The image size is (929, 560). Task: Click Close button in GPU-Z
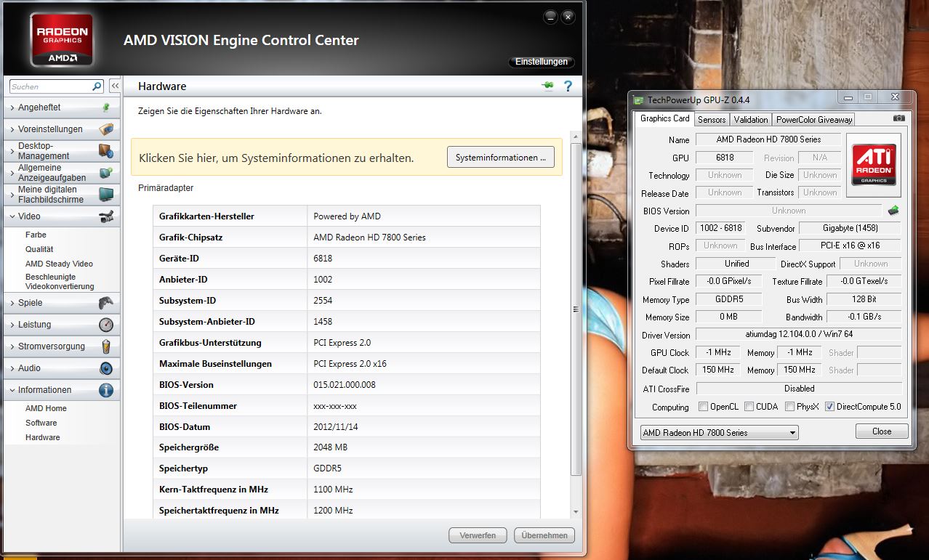(x=882, y=431)
